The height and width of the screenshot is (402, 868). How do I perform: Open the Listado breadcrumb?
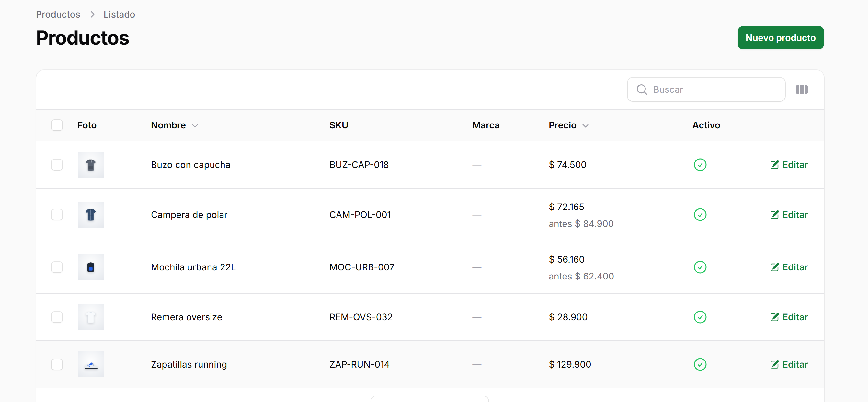tap(119, 14)
